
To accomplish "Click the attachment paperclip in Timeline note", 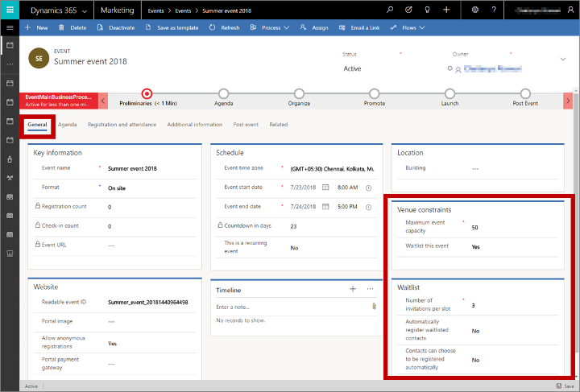I will pos(374,307).
